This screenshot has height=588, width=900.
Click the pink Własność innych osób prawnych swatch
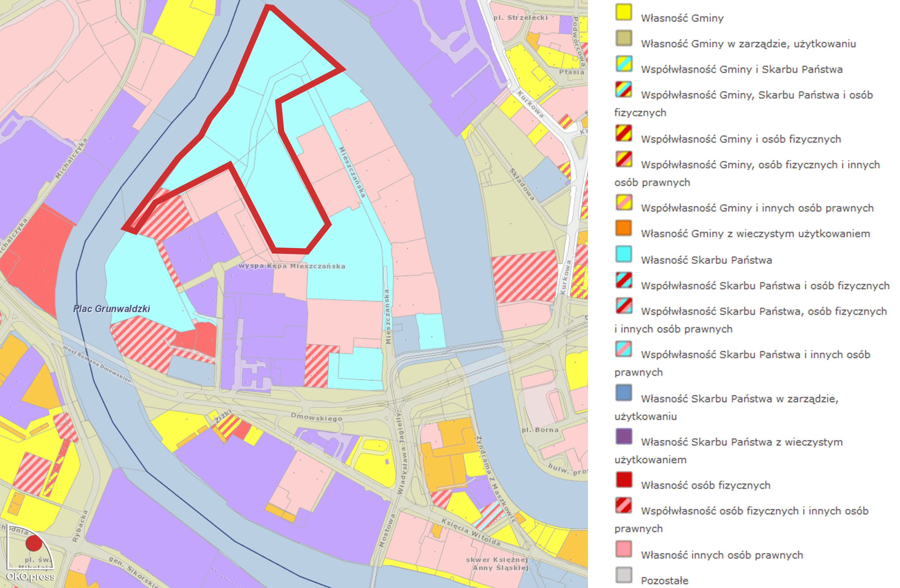coord(623,549)
